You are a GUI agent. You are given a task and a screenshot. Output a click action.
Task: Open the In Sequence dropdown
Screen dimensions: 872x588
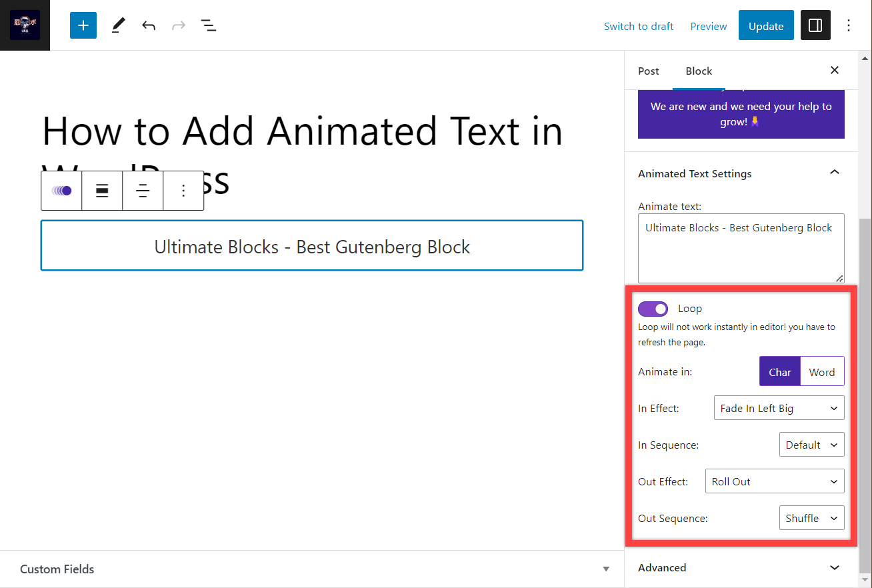[x=812, y=445]
